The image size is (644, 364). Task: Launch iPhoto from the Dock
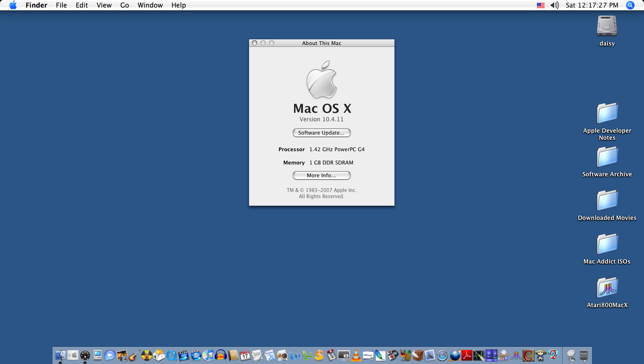122,355
